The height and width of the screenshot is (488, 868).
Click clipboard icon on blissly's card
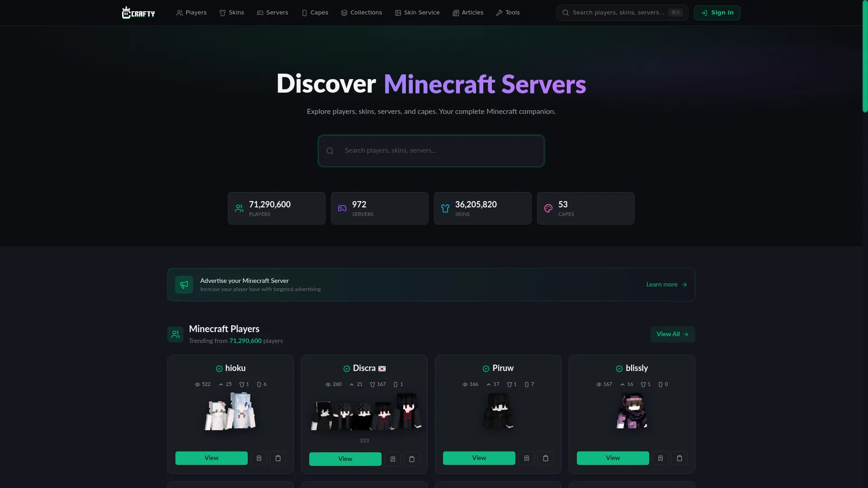click(x=679, y=458)
